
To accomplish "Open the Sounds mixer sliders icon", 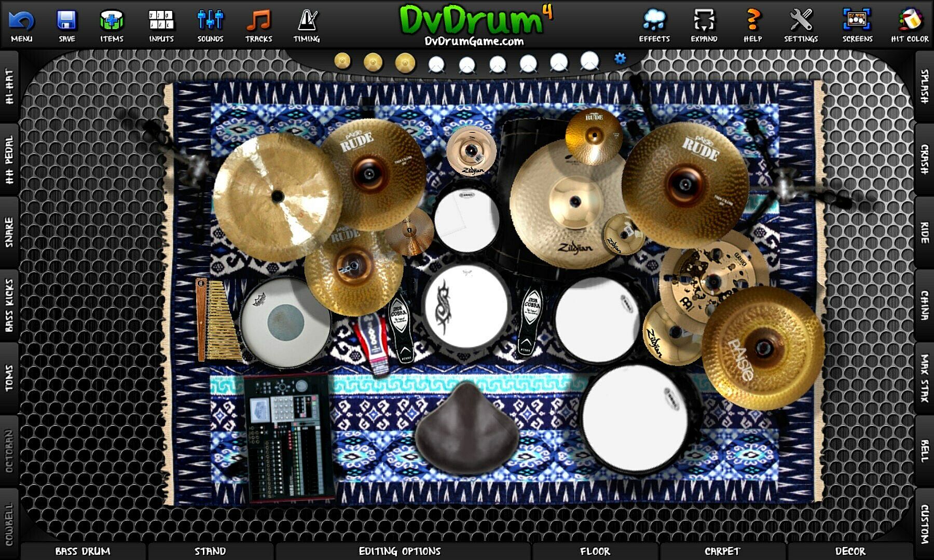I will point(210,21).
